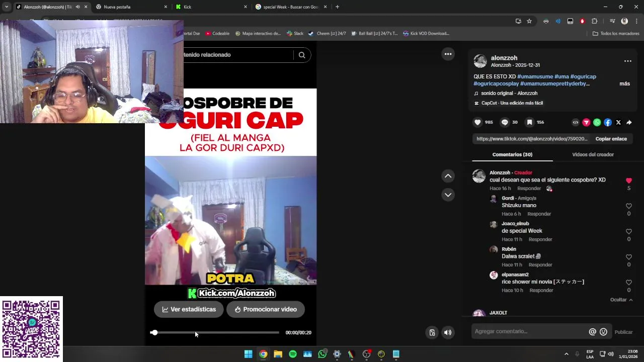Click the video progress bar handle
The height and width of the screenshot is (362, 644).
[154, 332]
